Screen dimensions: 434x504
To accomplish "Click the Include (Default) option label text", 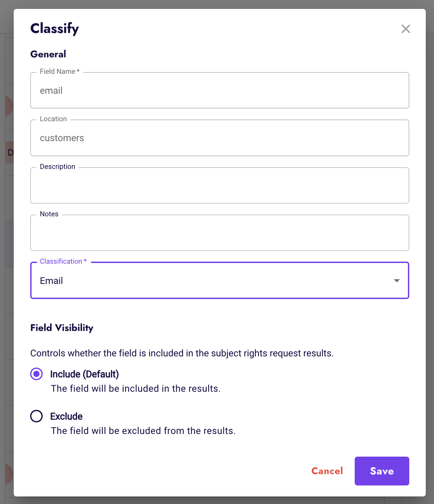I will 84,374.
